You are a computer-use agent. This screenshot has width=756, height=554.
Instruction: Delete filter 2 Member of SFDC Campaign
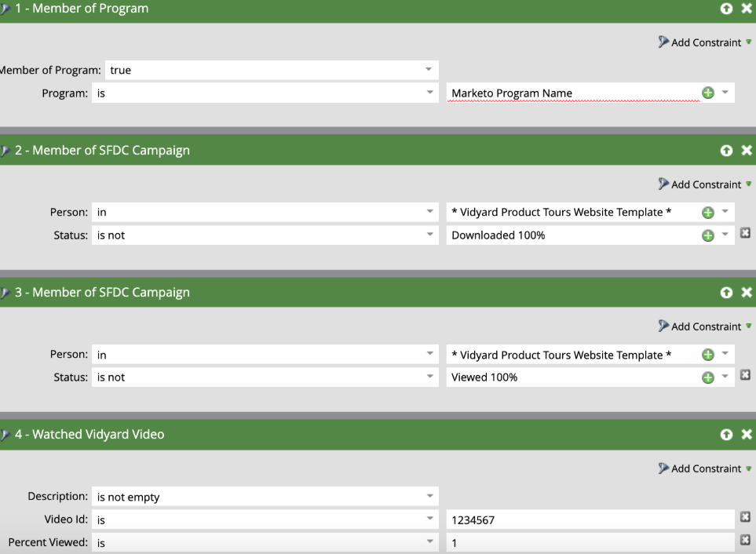(747, 151)
